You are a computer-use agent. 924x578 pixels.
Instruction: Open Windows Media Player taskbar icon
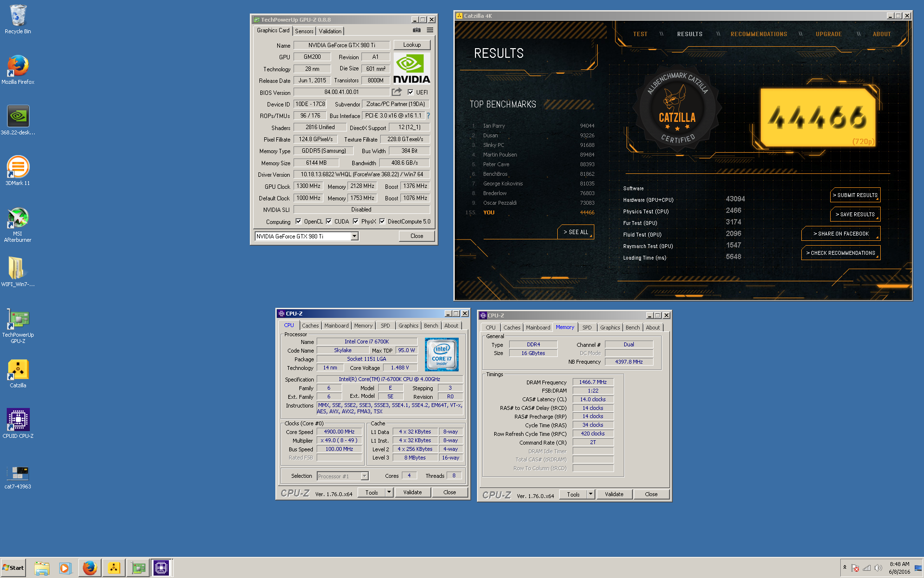pyautogui.click(x=65, y=568)
